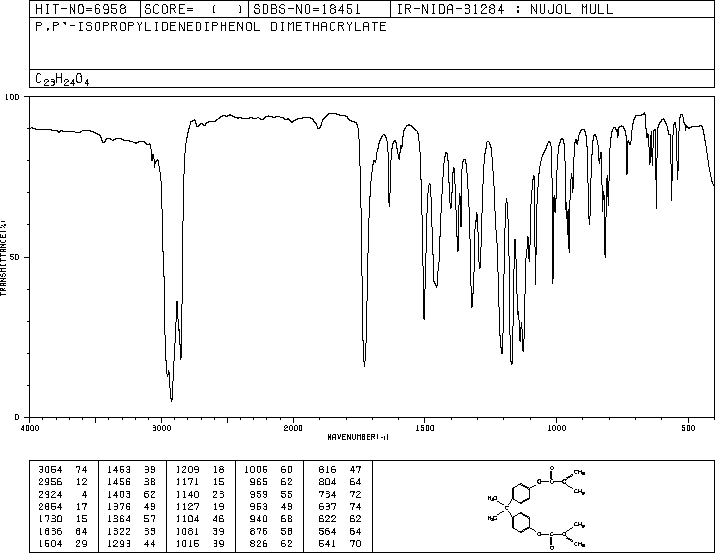Click the molecular formula C23H24O4
Image resolution: width=715 pixels, height=553 pixels.
coord(62,79)
